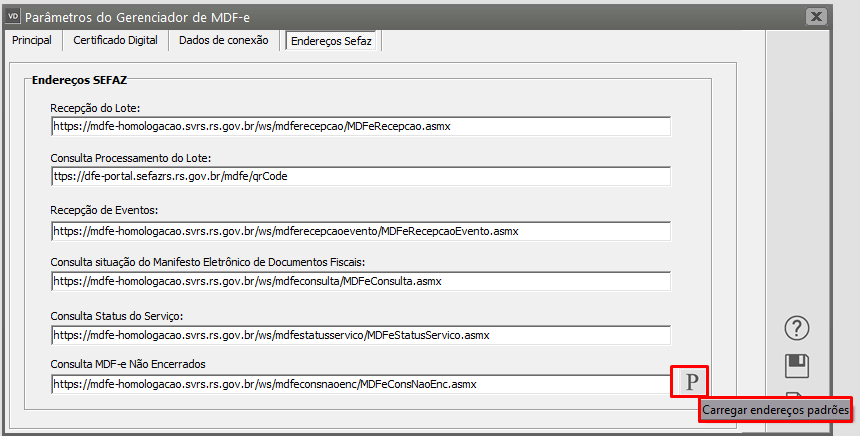
Task: Focus the Consulta Processamento do Lote field
Action: pyautogui.click(x=360, y=176)
